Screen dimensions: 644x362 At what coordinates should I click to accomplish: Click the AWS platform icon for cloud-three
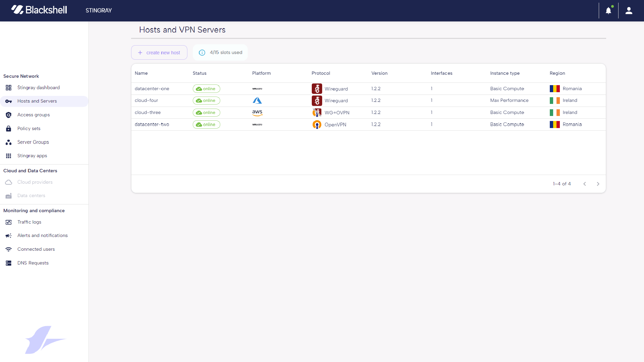pos(257,113)
